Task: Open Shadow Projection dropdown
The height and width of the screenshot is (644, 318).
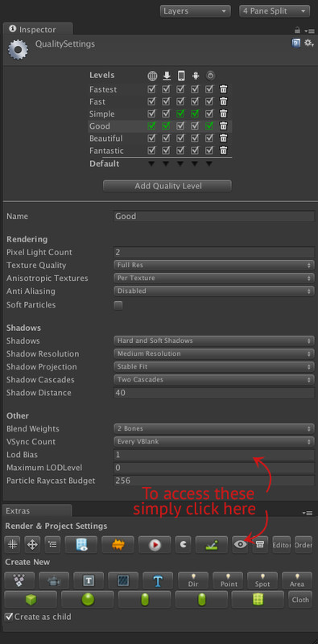Action: click(214, 367)
